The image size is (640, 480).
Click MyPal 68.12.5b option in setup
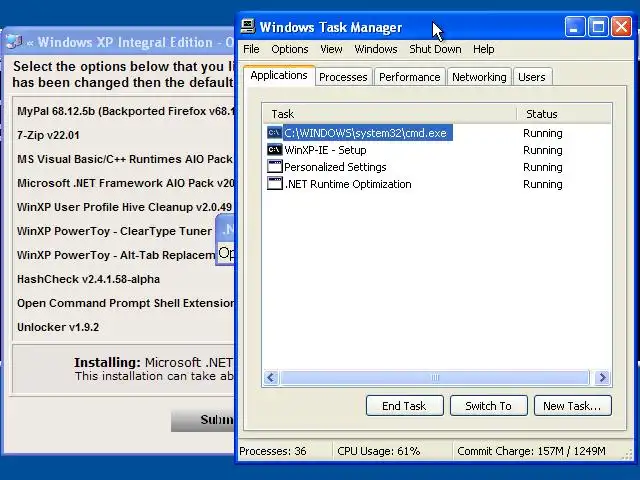pos(126,111)
